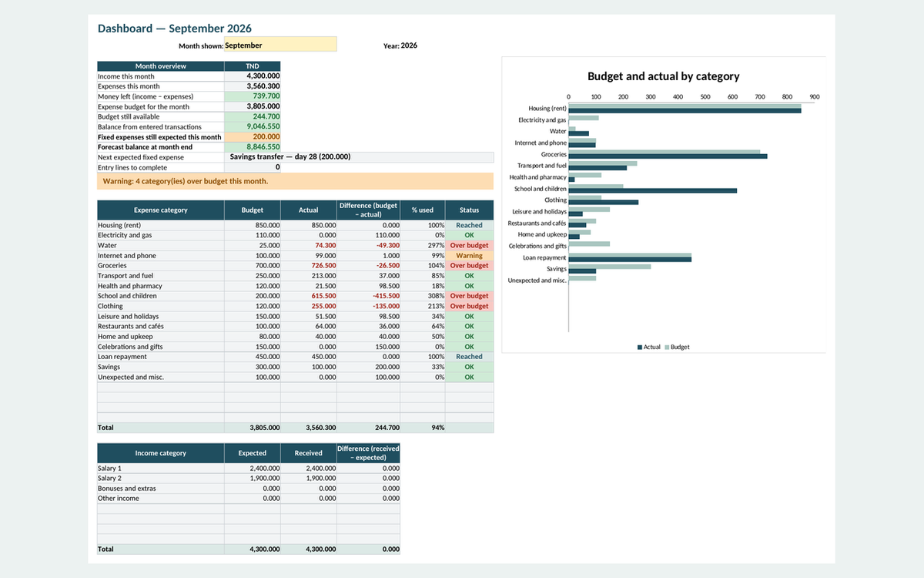Click Unexpected and misc. table row label
This screenshot has height=578, width=924.
[161, 377]
